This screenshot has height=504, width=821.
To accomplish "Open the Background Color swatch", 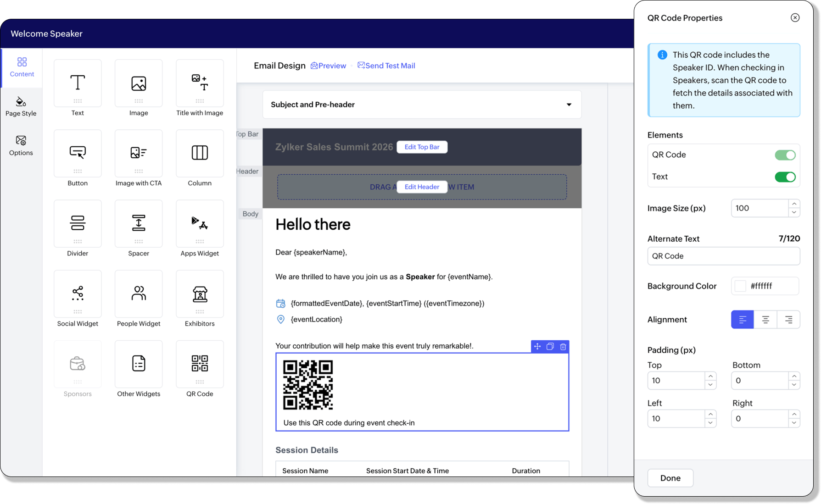I will click(740, 286).
